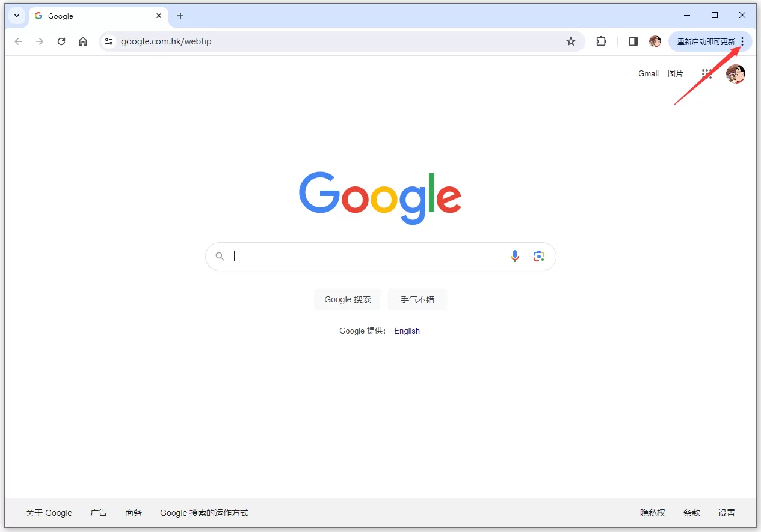Click the browser back arrow
Screen dimensions: 761x532
tap(18, 41)
